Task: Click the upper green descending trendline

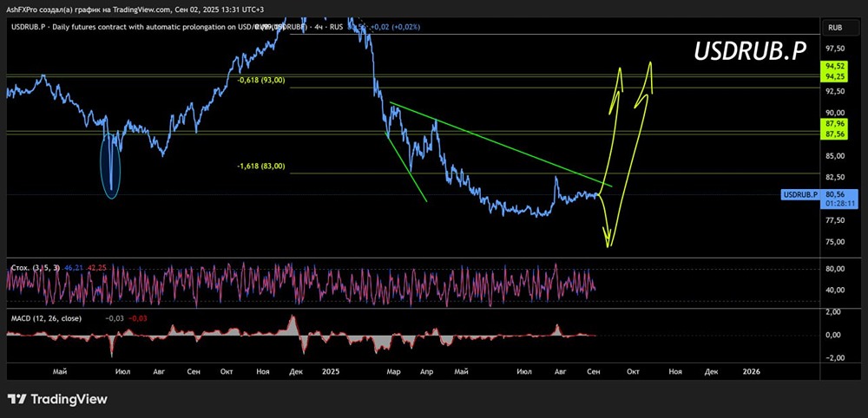Action: point(501,144)
